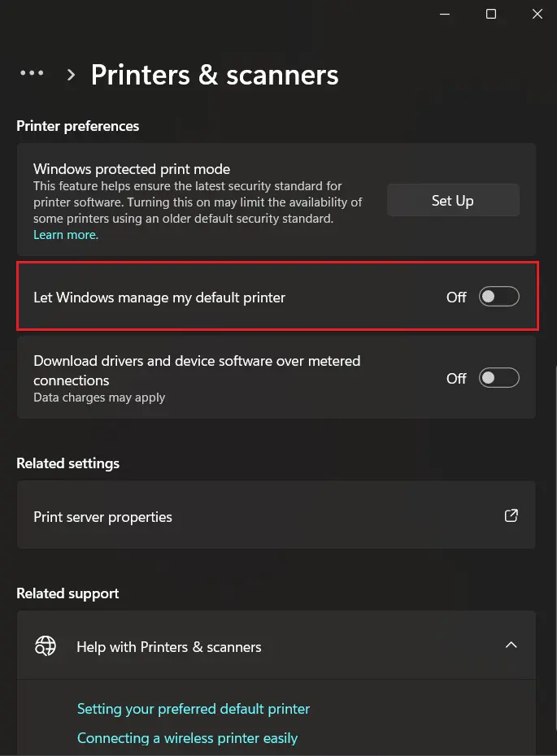
Task: Minimize the Settings window
Action: coord(444,14)
